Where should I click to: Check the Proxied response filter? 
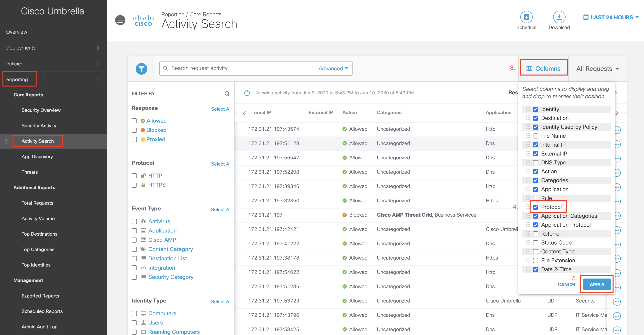coord(134,139)
